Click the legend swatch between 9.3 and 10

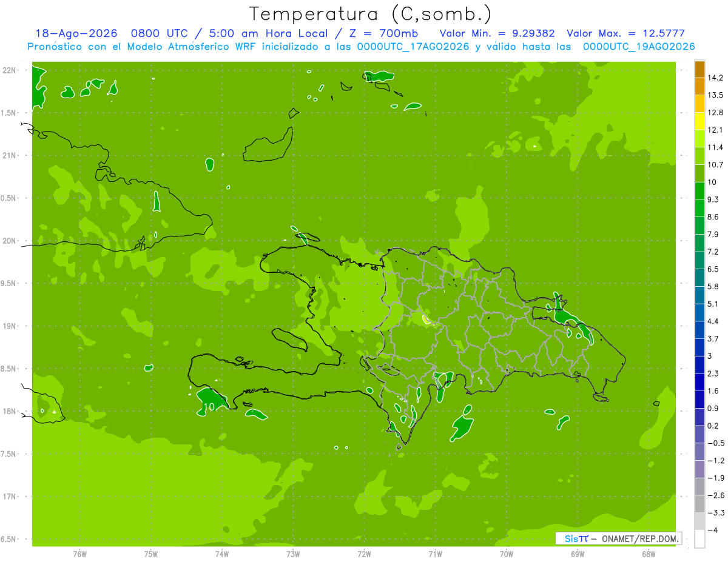click(699, 191)
